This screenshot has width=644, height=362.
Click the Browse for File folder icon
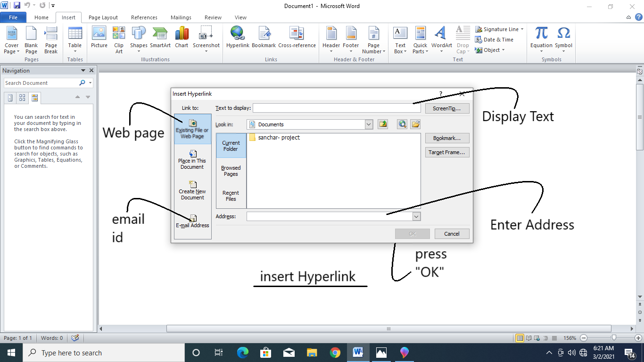[x=415, y=124]
